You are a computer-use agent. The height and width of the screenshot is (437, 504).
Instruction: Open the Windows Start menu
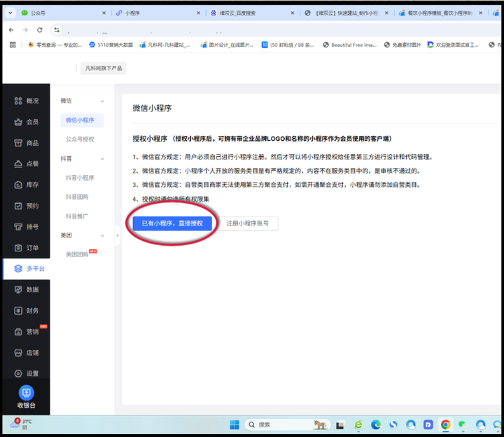[234, 424]
